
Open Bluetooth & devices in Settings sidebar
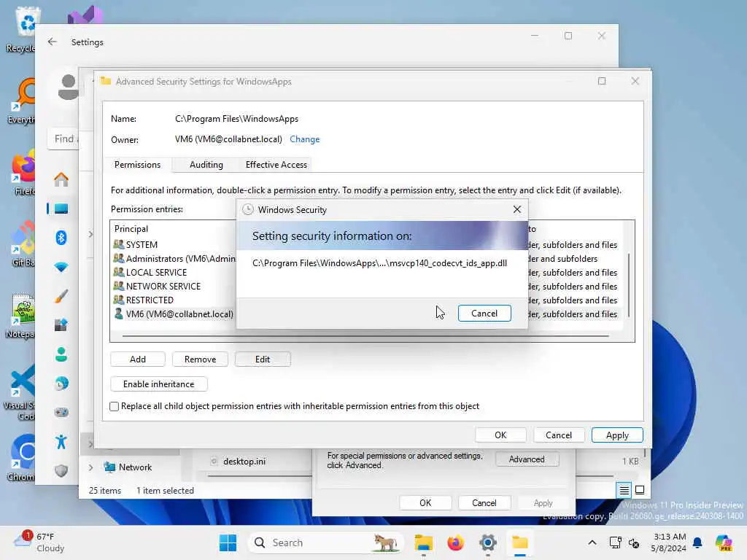[61, 238]
